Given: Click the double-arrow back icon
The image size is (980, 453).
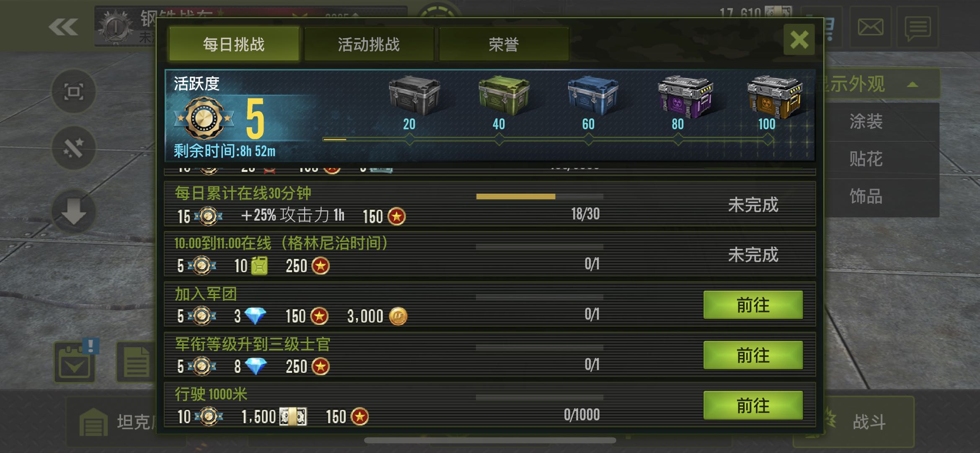Looking at the screenshot, I should [x=63, y=27].
